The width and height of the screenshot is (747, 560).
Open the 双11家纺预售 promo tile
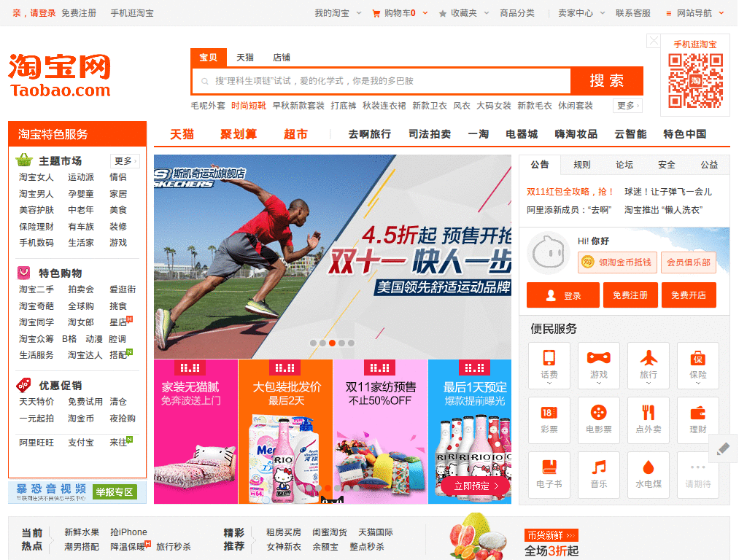coord(380,432)
